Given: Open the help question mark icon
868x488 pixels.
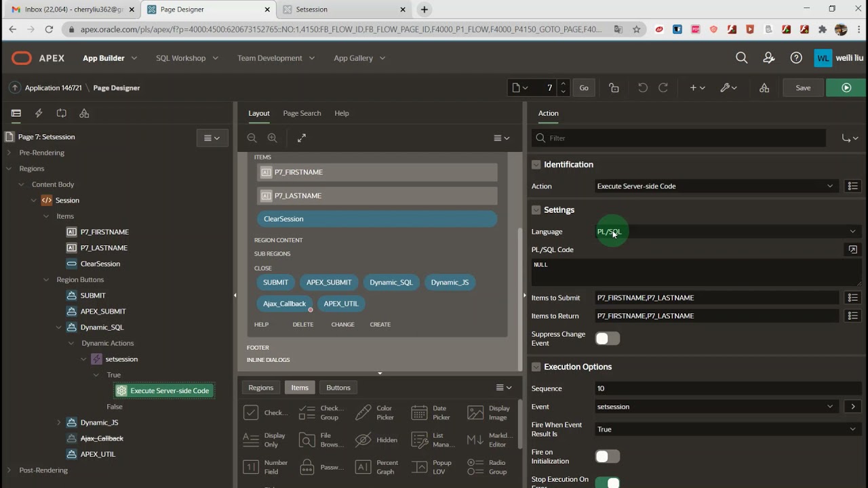Looking at the screenshot, I should (x=796, y=58).
